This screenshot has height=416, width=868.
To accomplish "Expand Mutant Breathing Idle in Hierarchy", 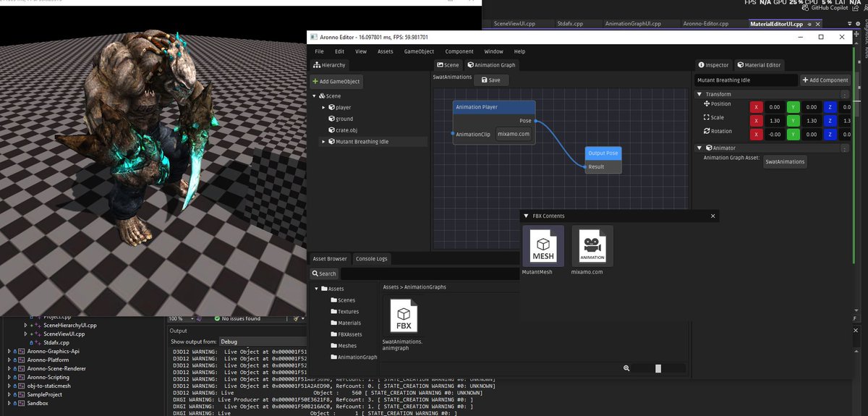I will [323, 142].
